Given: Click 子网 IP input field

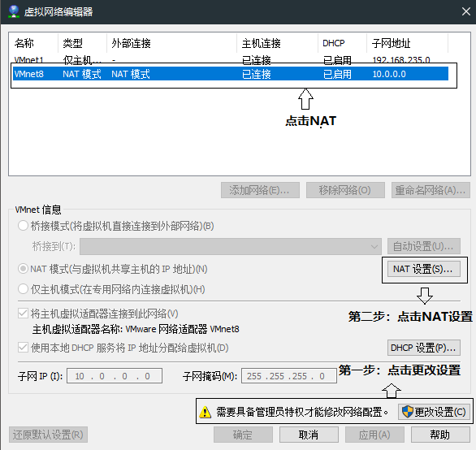Looking at the screenshot, I should coord(115,376).
